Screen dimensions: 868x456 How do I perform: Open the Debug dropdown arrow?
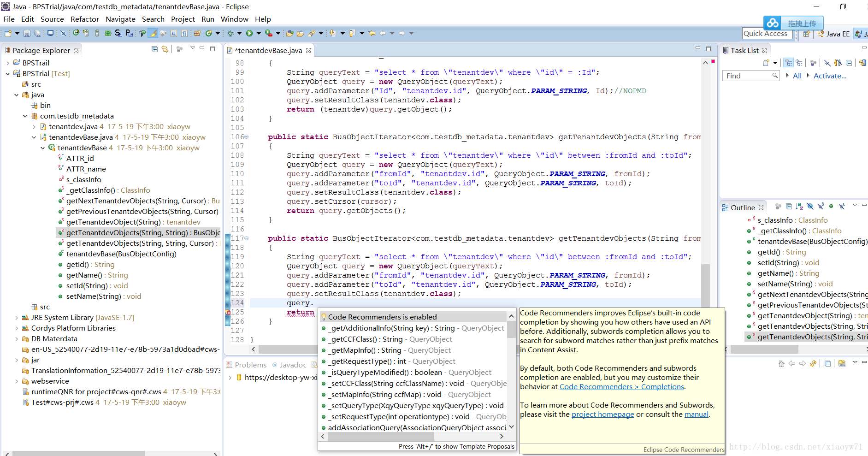[x=239, y=33]
